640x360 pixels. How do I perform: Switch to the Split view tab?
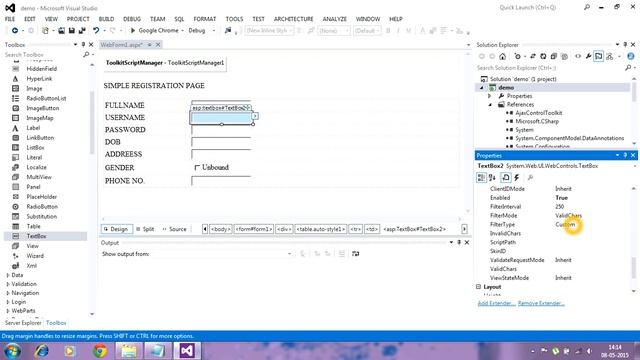coord(145,229)
